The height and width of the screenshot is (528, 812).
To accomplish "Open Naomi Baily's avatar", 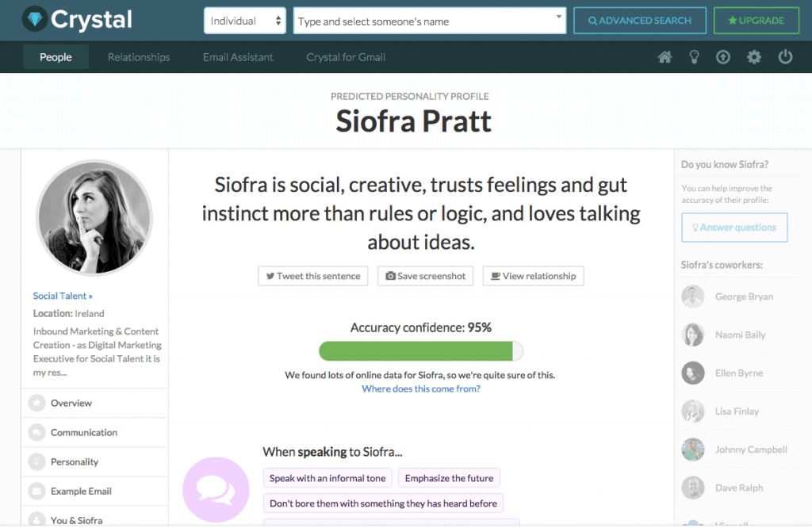I will pos(693,335).
